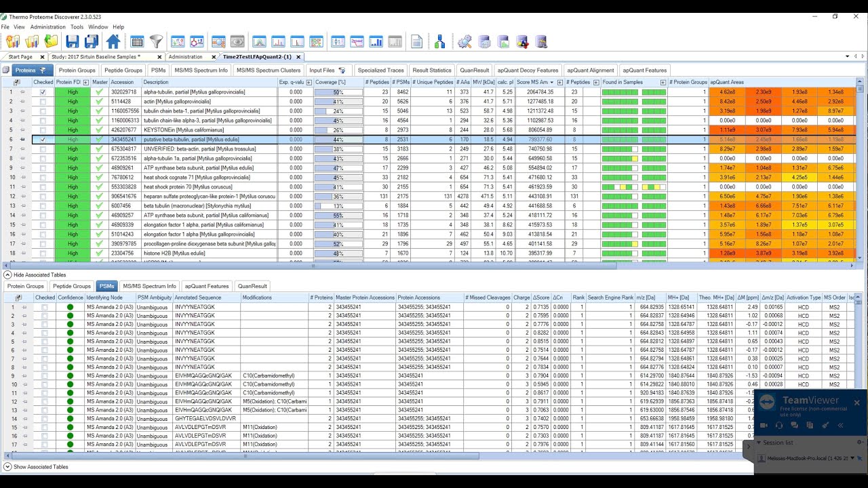Check the GHYTEGAELVDSVLDVVR PSM row checkbox
This screenshot has height=488, width=868.
coord(45,418)
